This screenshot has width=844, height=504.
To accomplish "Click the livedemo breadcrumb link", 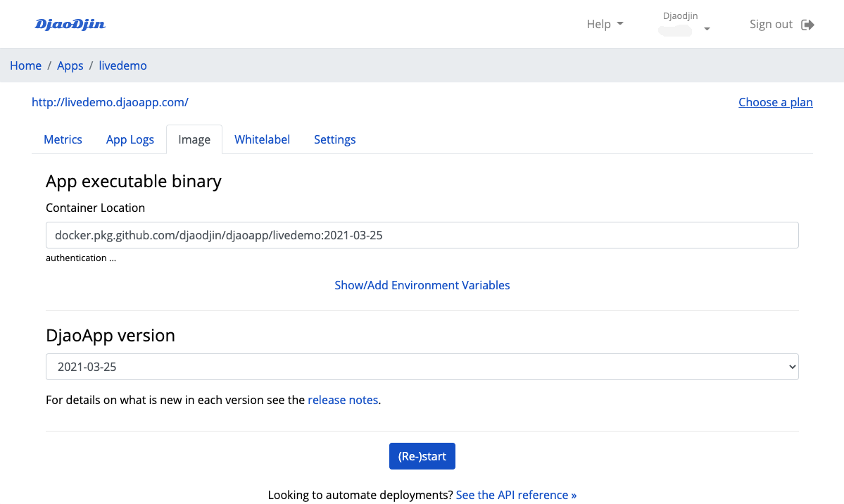I will [122, 65].
